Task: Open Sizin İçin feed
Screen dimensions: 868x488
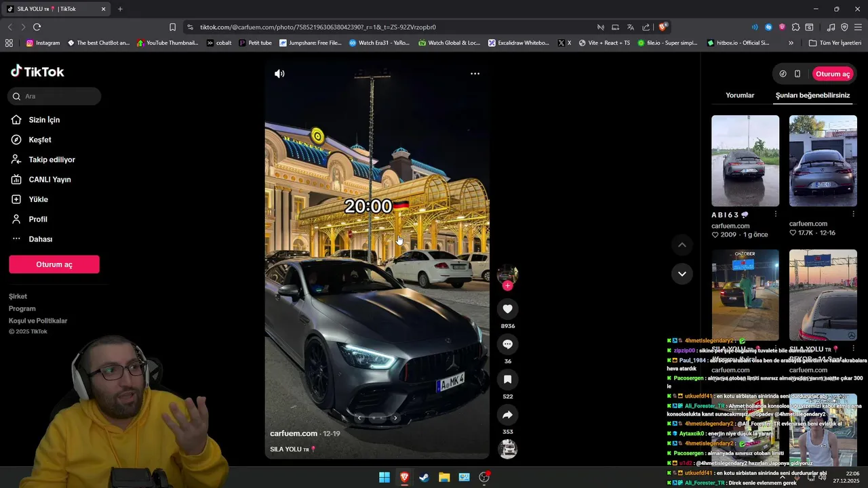Action: (44, 120)
